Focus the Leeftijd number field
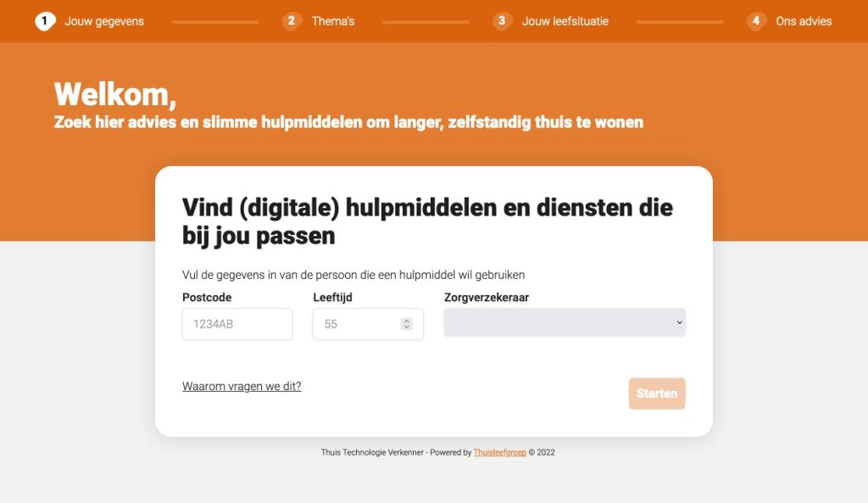Viewport: 868px width, 503px height. pos(368,324)
